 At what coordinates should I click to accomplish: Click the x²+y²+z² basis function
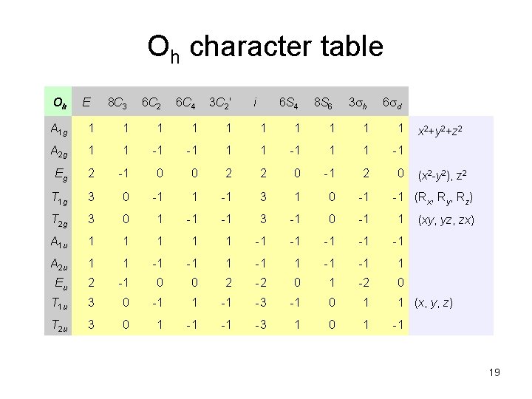(445, 130)
